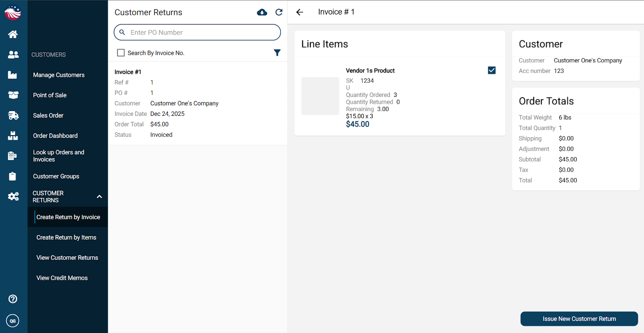Select the delivery truck icon in sidebar

[x=13, y=115]
